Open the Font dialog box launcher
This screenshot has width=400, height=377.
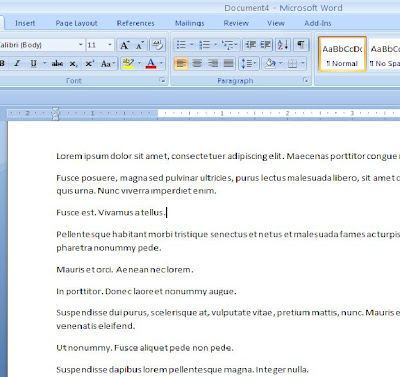pos(162,80)
